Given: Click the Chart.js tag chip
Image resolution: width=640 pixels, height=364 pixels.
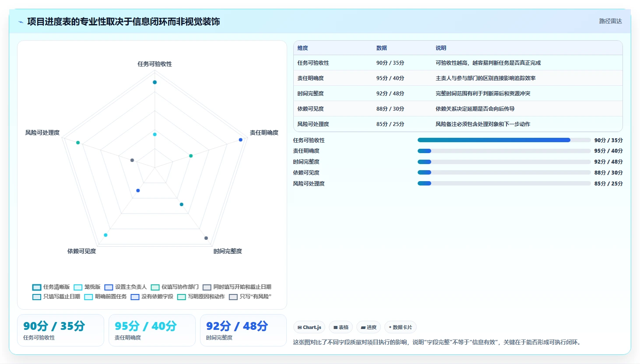Looking at the screenshot, I should 309,327.
